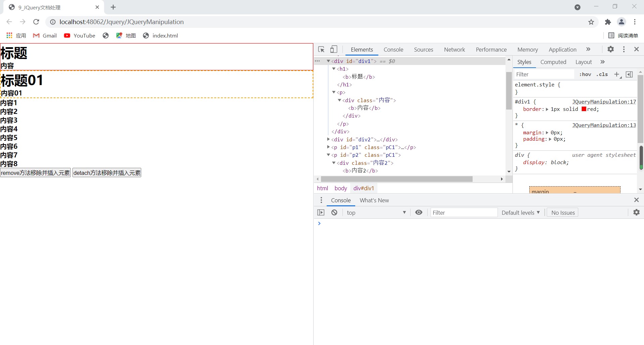The image size is (644, 345).
Task: Show more DevTools tabs chevron
Action: click(588, 49)
